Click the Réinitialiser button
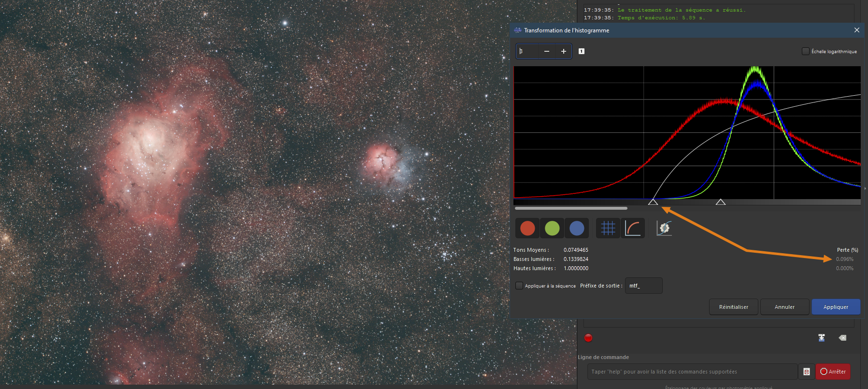 [734, 307]
